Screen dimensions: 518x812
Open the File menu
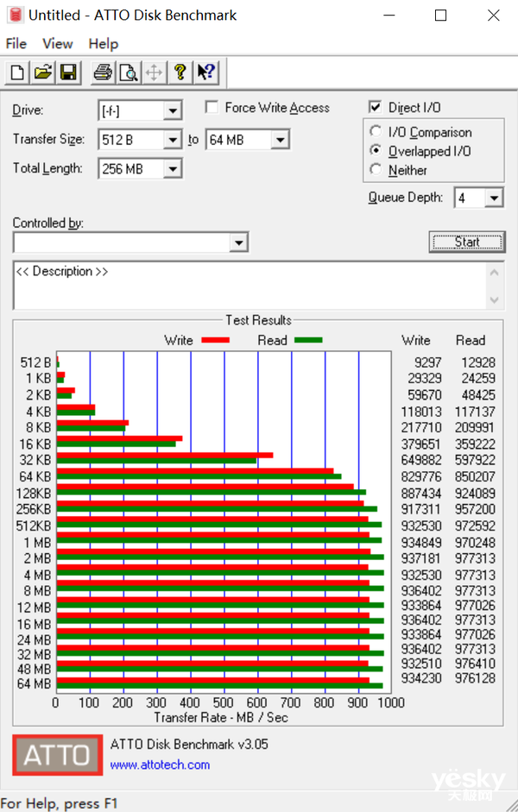[16, 44]
